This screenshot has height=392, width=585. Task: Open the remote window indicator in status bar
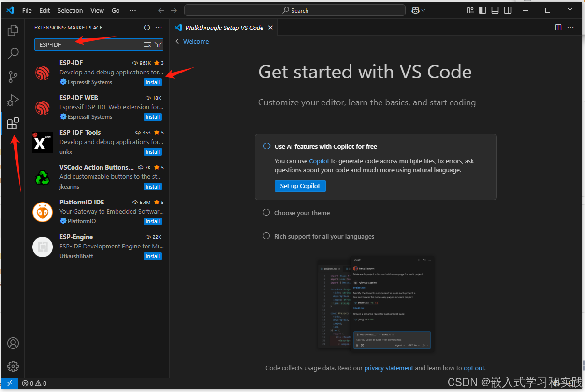coord(10,383)
